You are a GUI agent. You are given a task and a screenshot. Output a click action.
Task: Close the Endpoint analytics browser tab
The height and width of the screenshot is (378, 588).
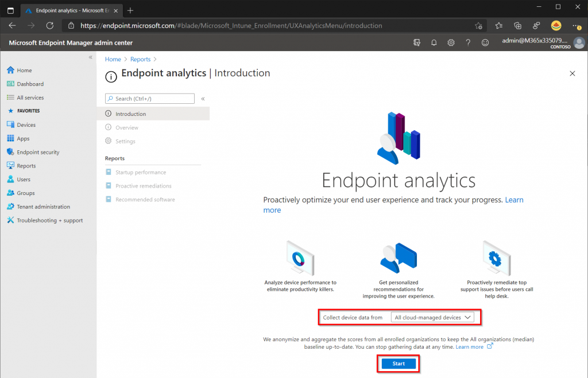click(116, 10)
